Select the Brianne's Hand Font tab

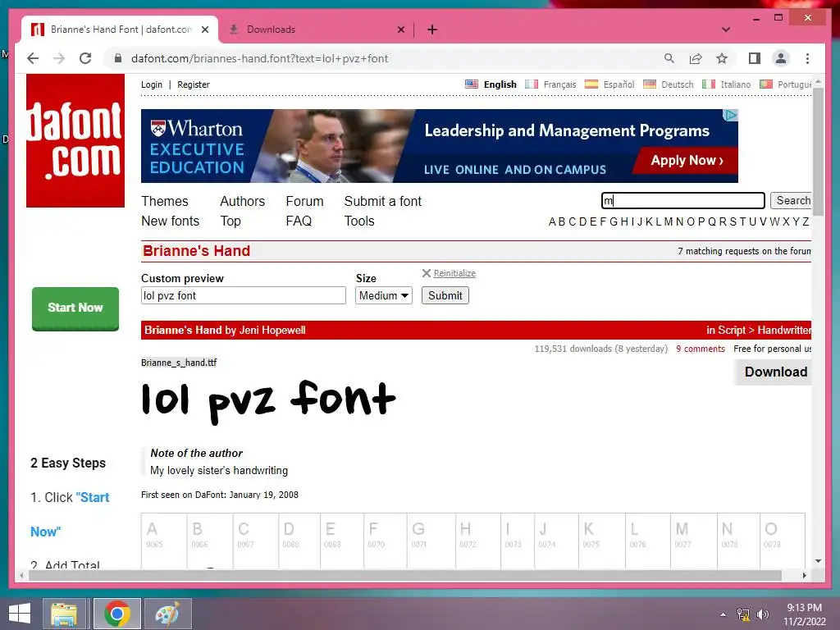[120, 30]
